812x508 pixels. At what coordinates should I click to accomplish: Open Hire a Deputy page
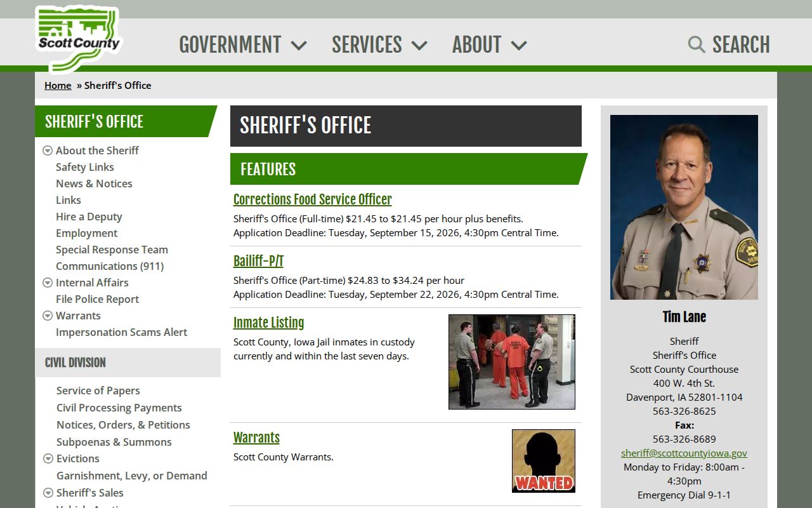89,217
